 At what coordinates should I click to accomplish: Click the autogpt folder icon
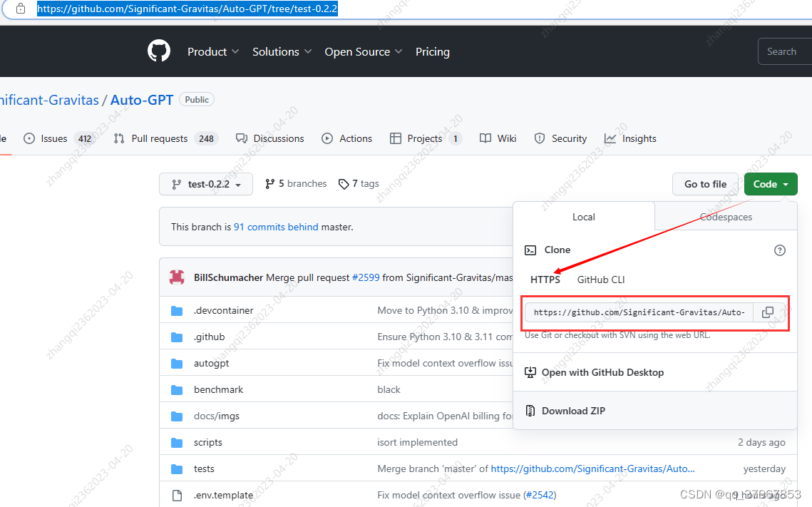point(177,364)
